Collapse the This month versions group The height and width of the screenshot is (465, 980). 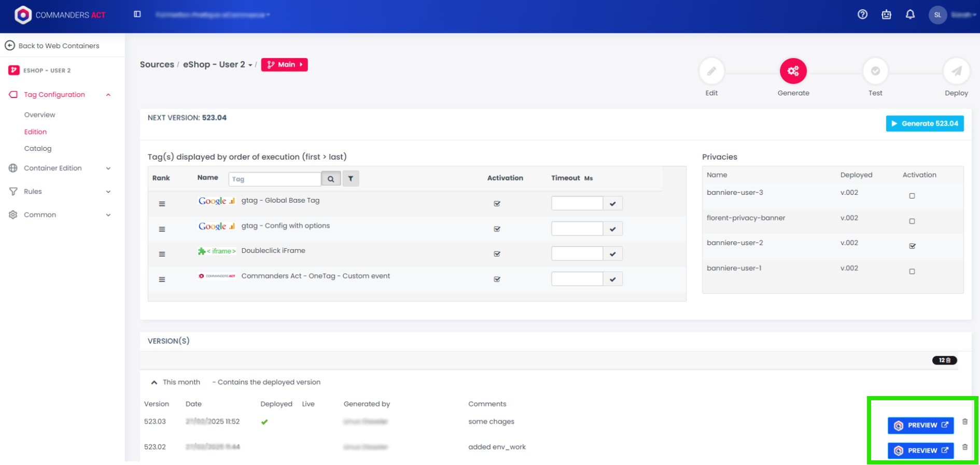pyautogui.click(x=154, y=383)
